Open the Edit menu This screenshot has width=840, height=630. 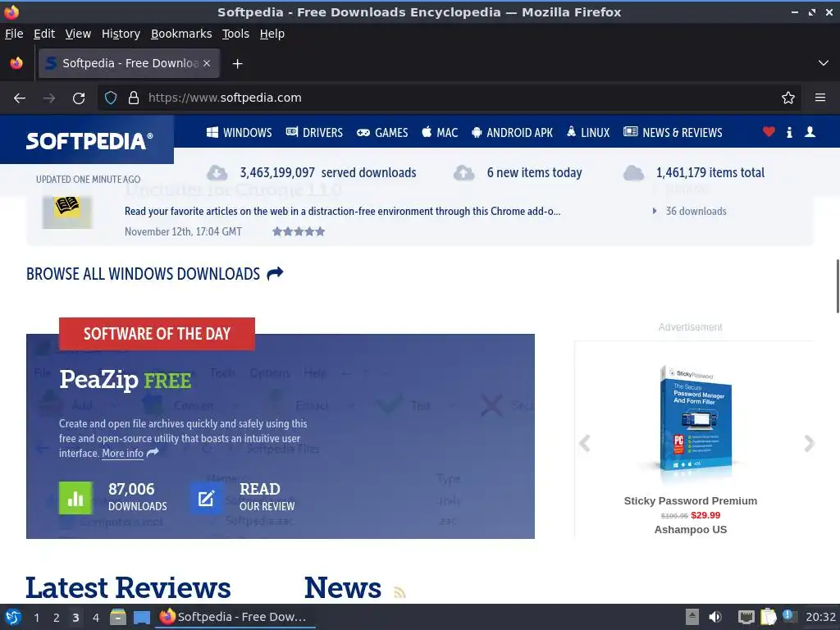click(x=44, y=34)
